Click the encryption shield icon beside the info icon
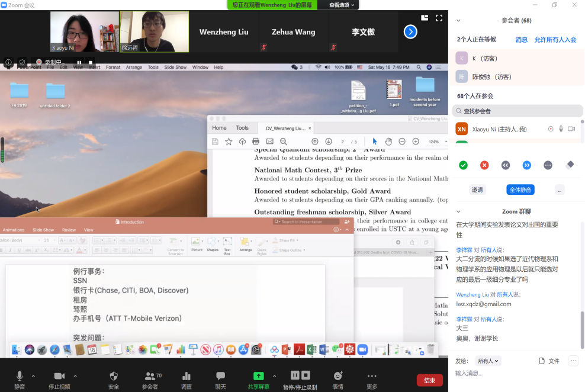 point(22,62)
